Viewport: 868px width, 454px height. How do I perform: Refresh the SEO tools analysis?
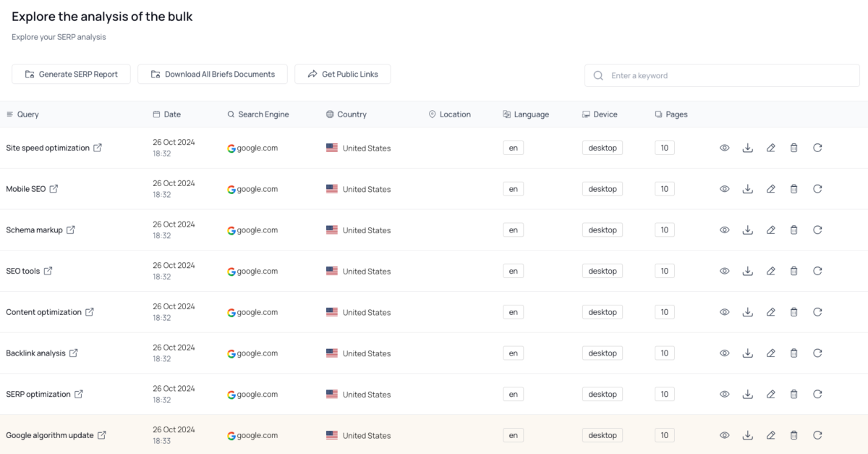tap(817, 271)
